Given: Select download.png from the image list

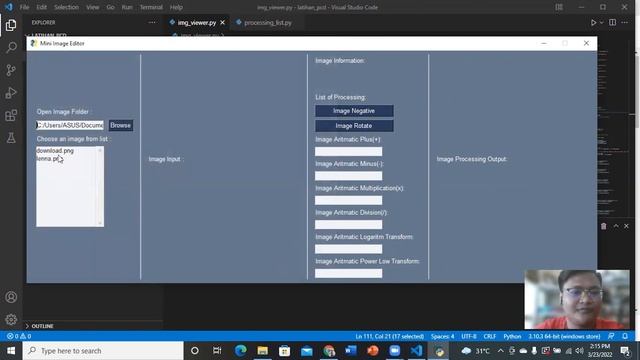Looking at the screenshot, I should [x=55, y=151].
